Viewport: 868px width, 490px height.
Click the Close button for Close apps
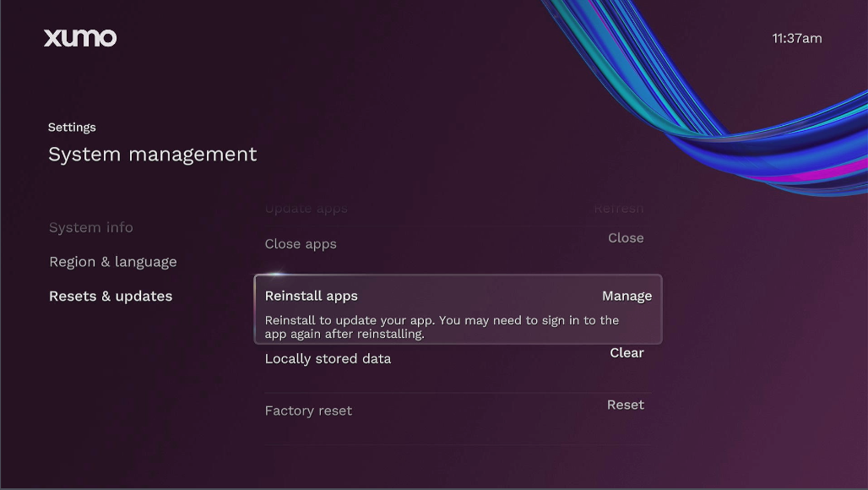pos(626,238)
